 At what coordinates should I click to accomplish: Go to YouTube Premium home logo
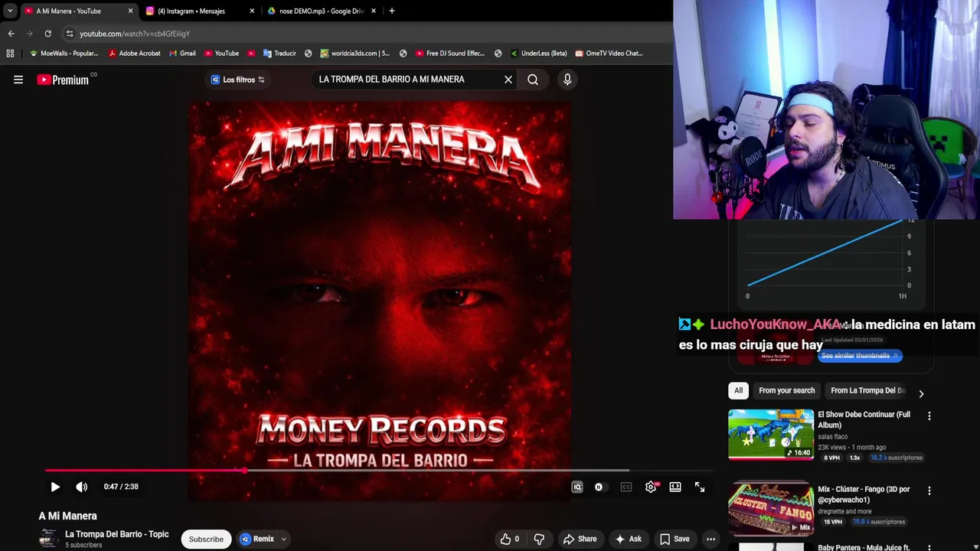click(x=63, y=80)
